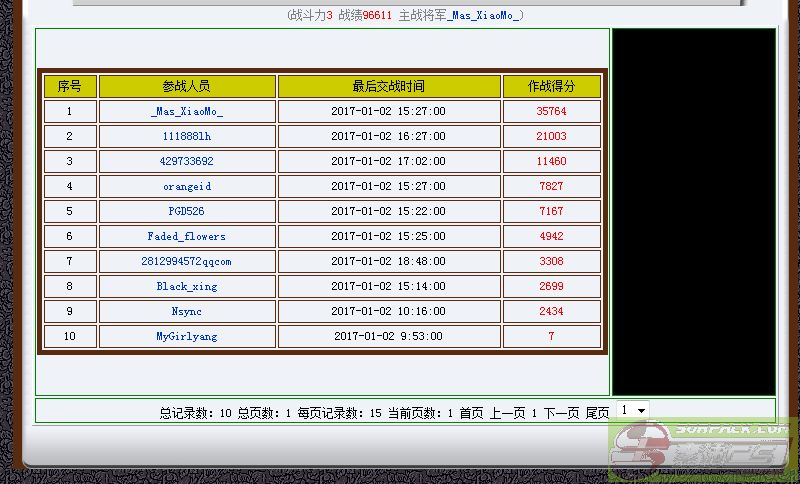
Task: Jump to last page via 尾页
Action: click(597, 412)
